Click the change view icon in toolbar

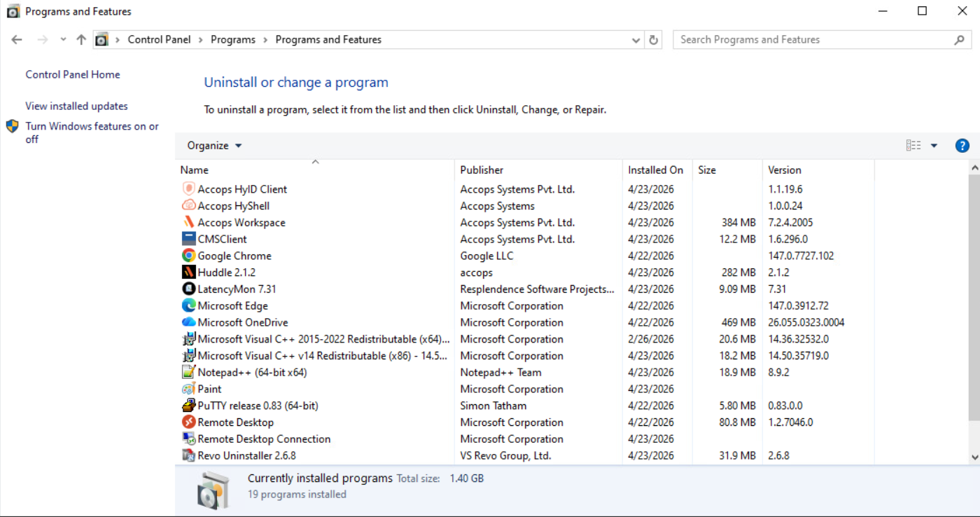tap(913, 146)
